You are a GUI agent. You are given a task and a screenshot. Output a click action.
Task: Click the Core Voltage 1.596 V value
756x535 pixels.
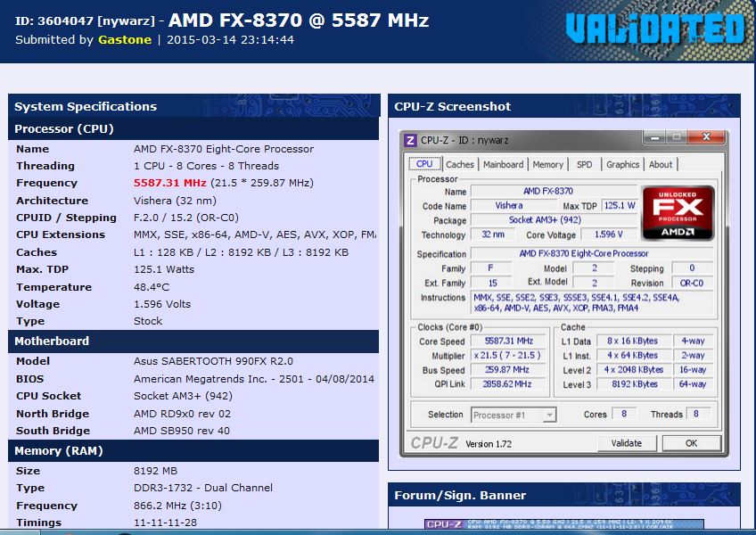coord(609,235)
